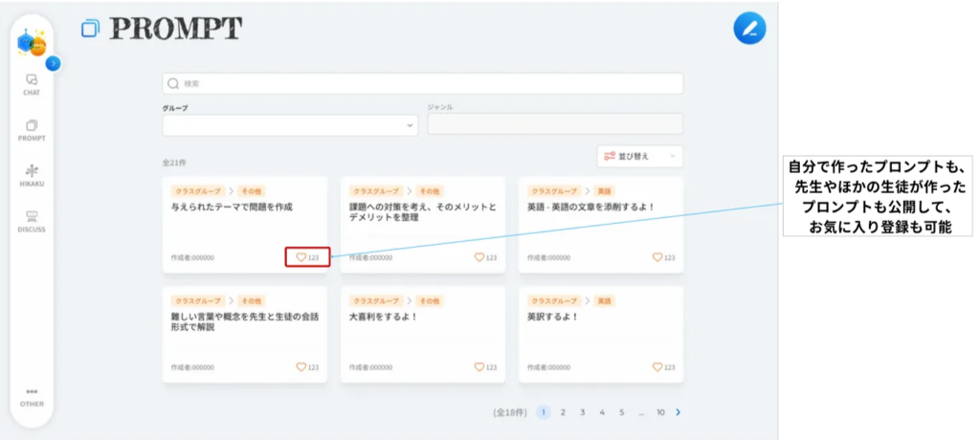Like the 与えられたテーマで問題を作成 prompt card

pos(301,257)
